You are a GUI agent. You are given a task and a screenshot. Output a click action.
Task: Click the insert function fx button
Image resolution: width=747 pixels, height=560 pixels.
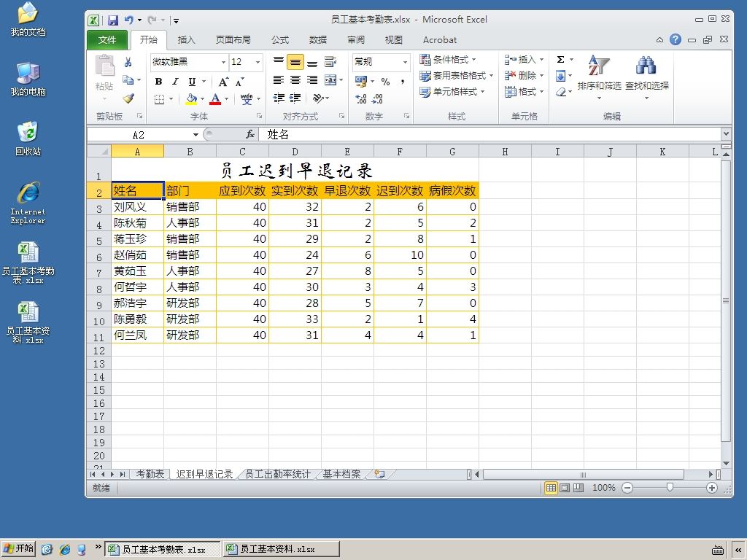point(250,135)
